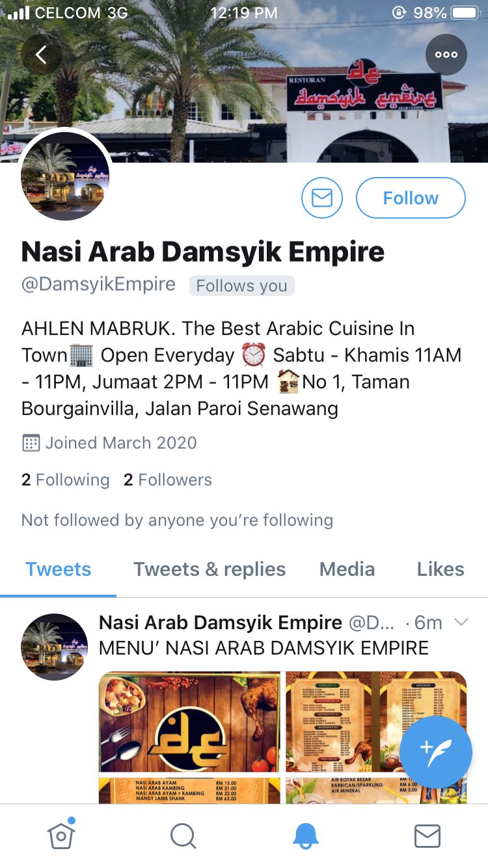
Task: Tap the back arrow icon
Action: [42, 55]
